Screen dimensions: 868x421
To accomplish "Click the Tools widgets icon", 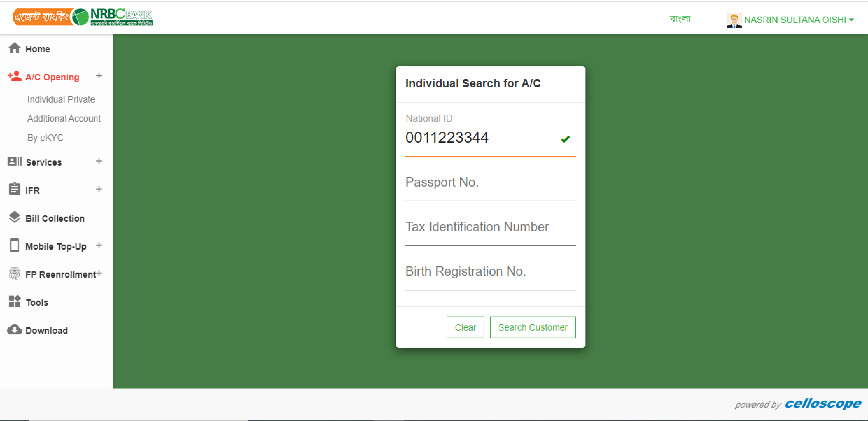I will (x=14, y=301).
